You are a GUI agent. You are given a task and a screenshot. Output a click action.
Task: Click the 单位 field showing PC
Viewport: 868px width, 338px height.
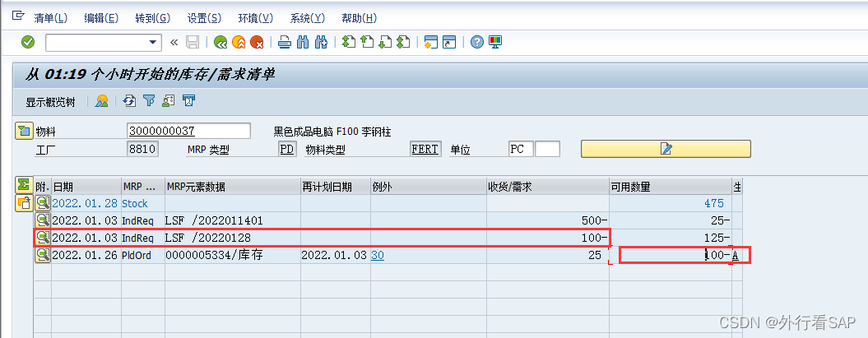point(521,150)
